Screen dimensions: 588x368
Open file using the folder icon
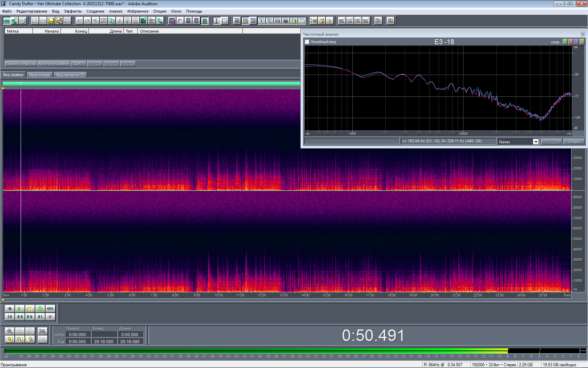[x=43, y=21]
